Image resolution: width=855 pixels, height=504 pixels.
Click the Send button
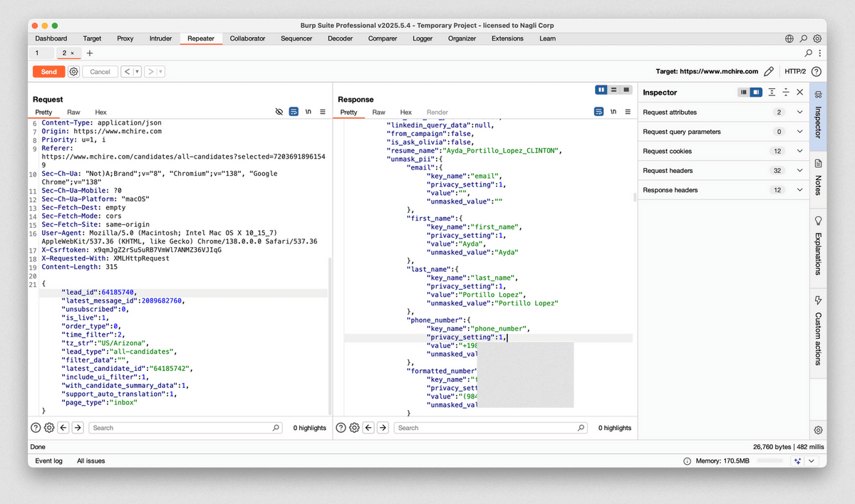click(x=49, y=72)
